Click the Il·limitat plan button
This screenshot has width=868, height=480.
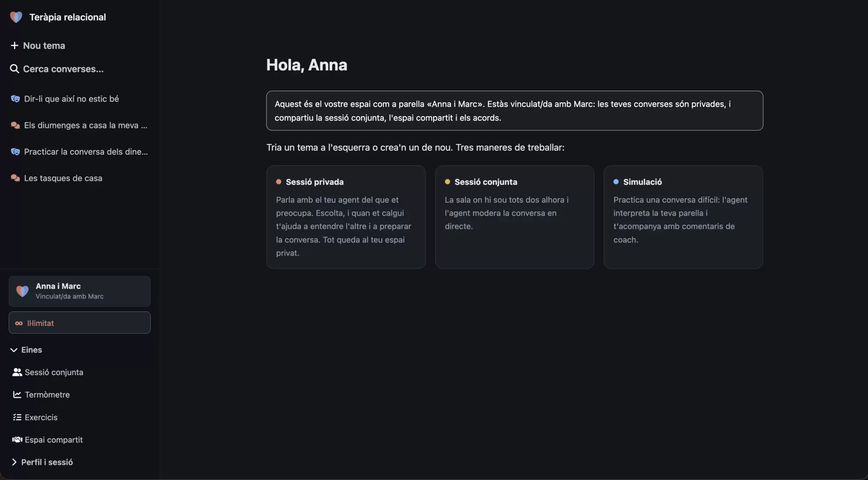(x=80, y=323)
